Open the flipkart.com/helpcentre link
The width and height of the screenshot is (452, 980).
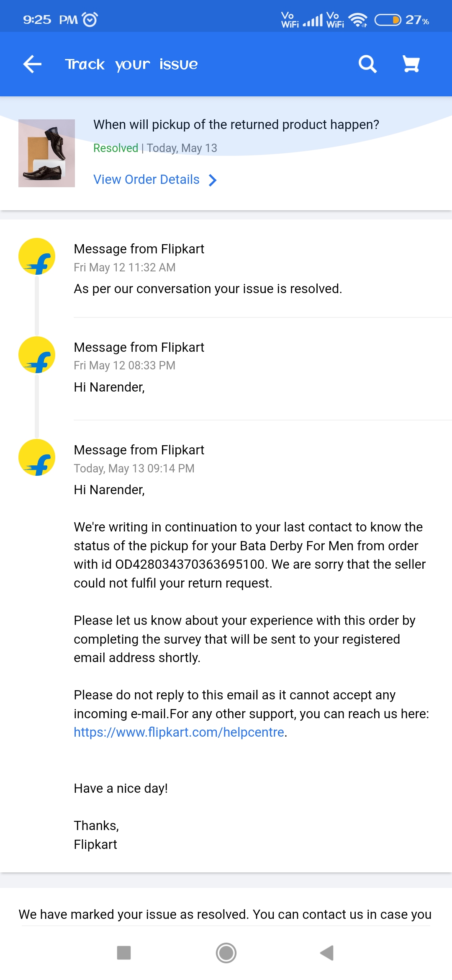[x=179, y=732]
